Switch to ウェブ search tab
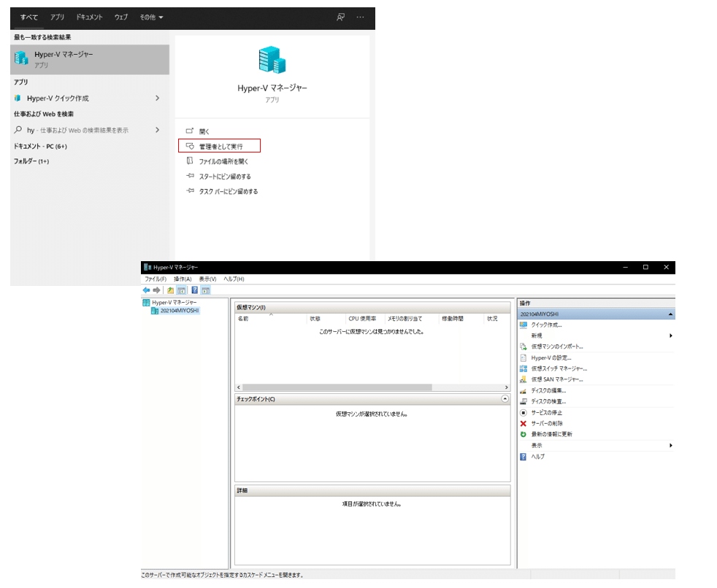Screen dimensions: 717x588 click(x=121, y=18)
